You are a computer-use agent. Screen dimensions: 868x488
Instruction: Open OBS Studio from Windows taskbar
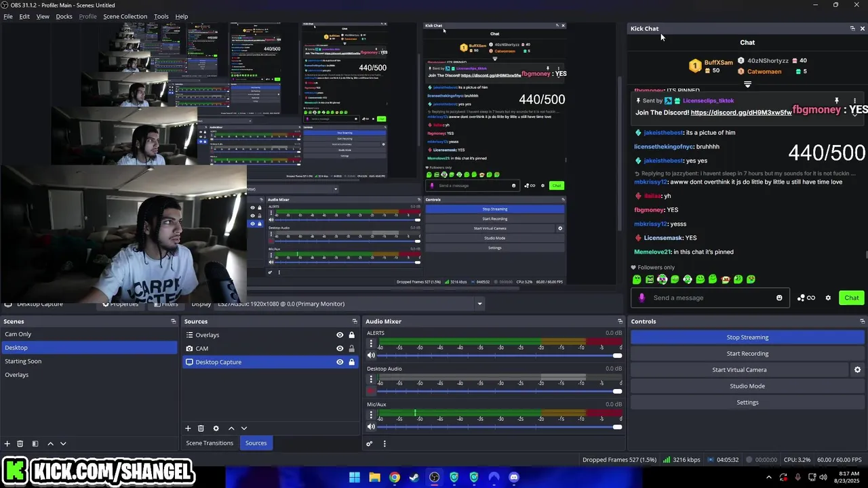[434, 477]
